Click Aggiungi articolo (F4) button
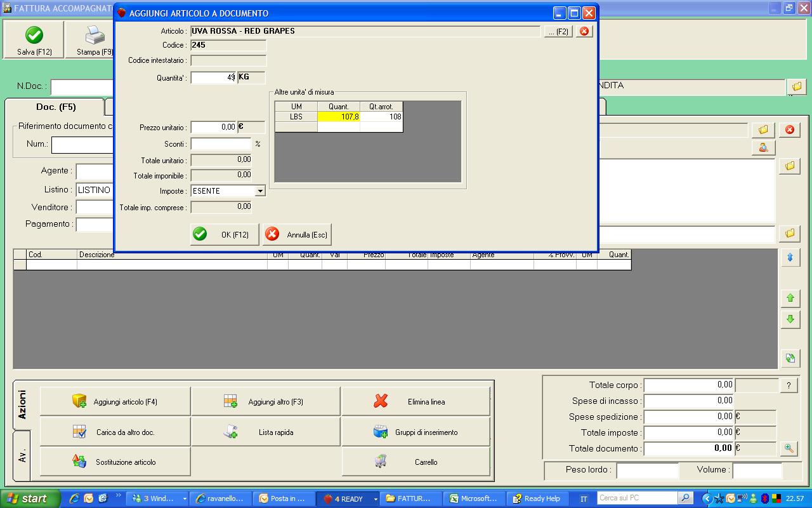Image resolution: width=812 pixels, height=508 pixels. click(x=115, y=402)
